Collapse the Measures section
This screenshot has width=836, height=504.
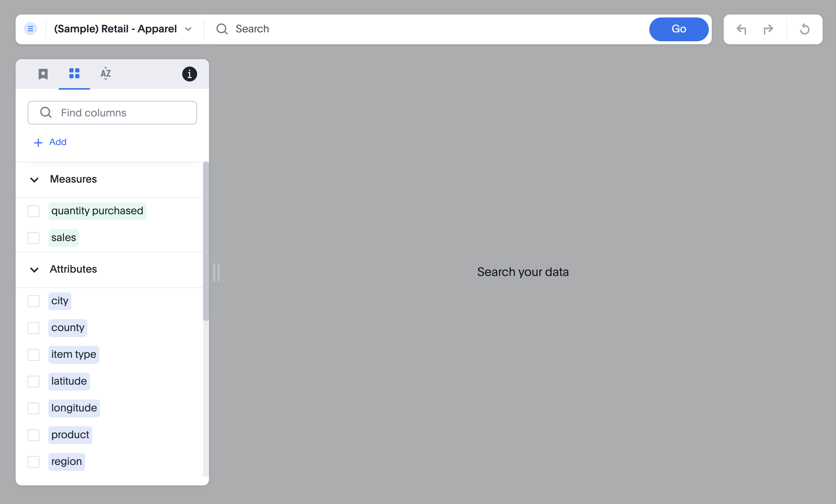tap(34, 179)
